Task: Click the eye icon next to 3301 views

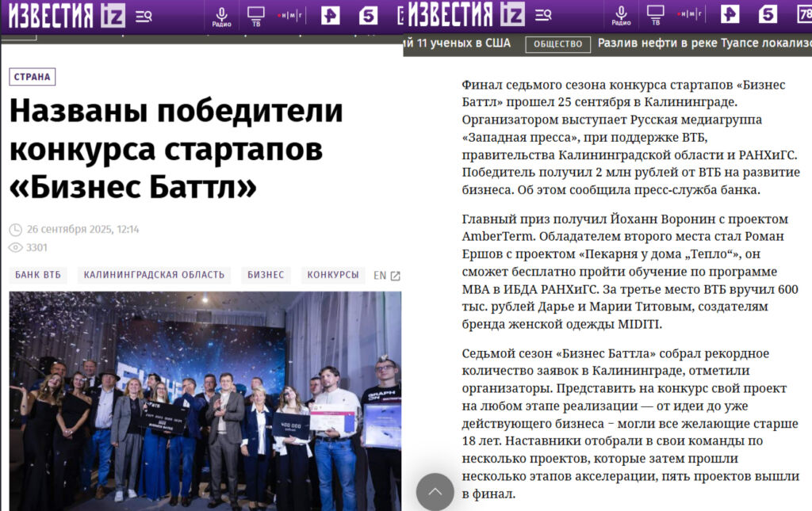Action: tap(16, 248)
